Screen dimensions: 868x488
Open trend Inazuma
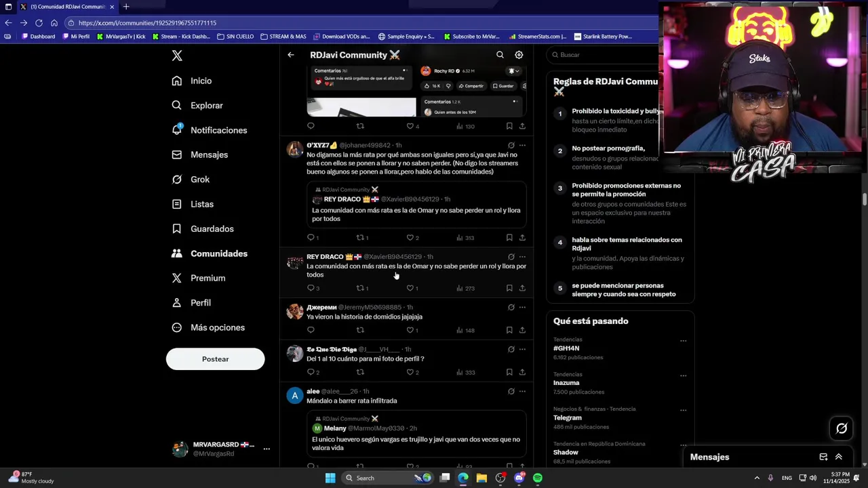coord(566,383)
